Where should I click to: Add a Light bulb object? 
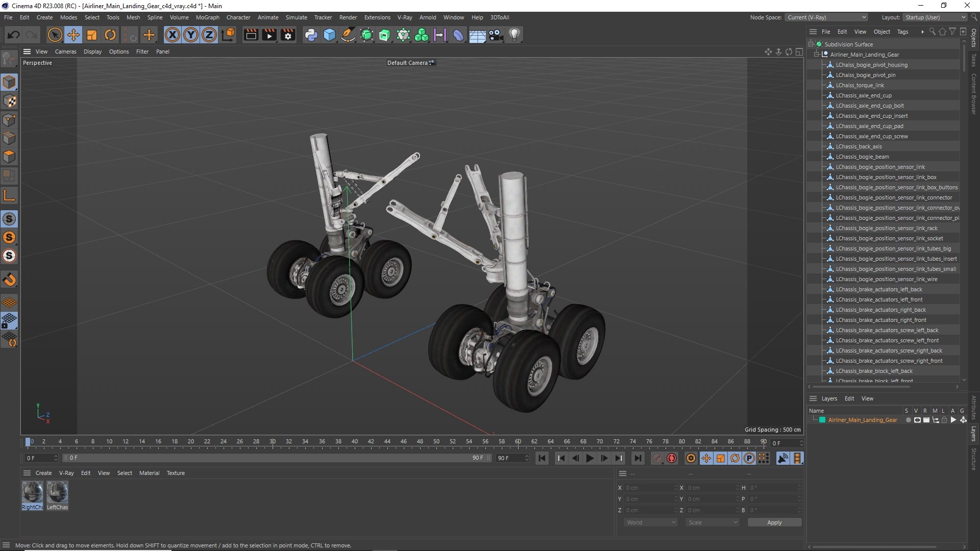514,35
